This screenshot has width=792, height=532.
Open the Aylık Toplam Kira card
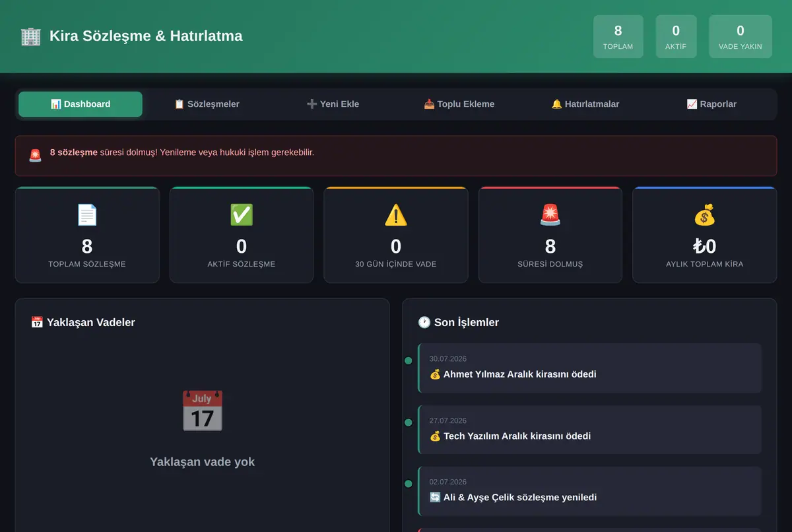click(x=705, y=235)
